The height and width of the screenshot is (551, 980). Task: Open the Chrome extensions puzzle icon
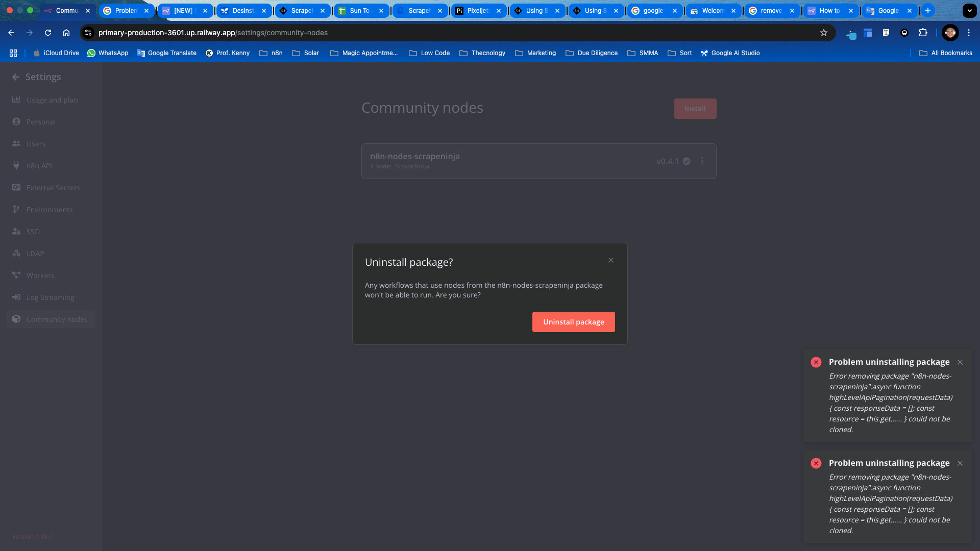923,33
